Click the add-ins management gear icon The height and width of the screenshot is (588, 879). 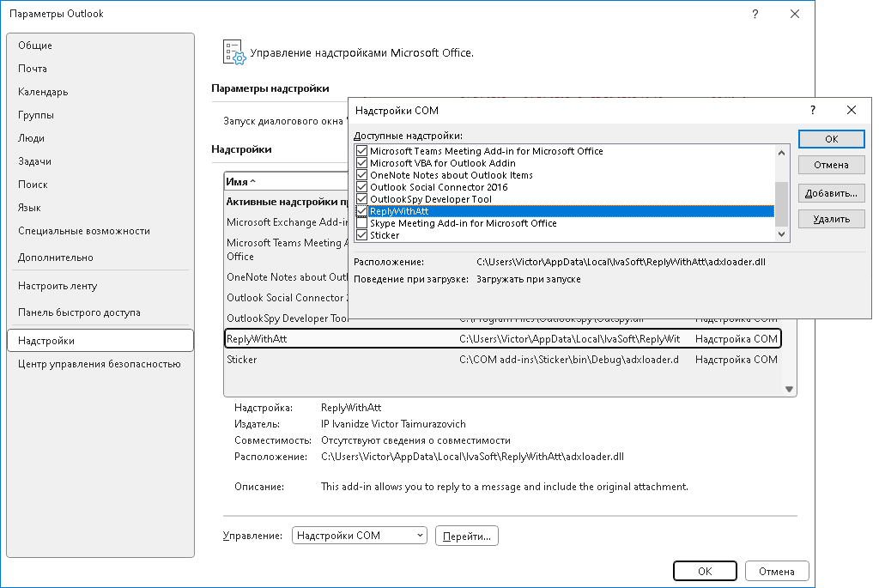click(x=234, y=52)
